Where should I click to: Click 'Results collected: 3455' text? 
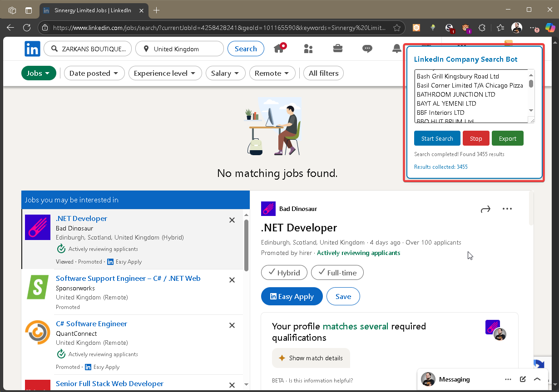coord(441,167)
